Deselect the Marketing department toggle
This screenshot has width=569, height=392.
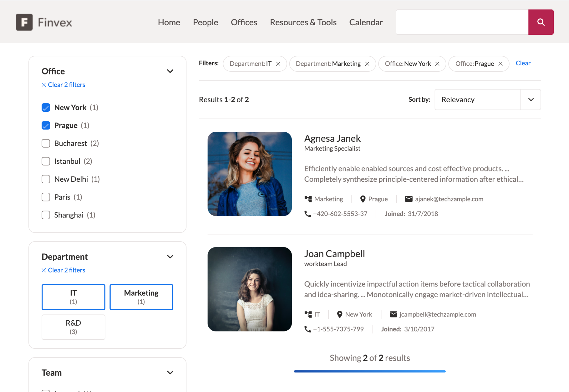coord(141,297)
